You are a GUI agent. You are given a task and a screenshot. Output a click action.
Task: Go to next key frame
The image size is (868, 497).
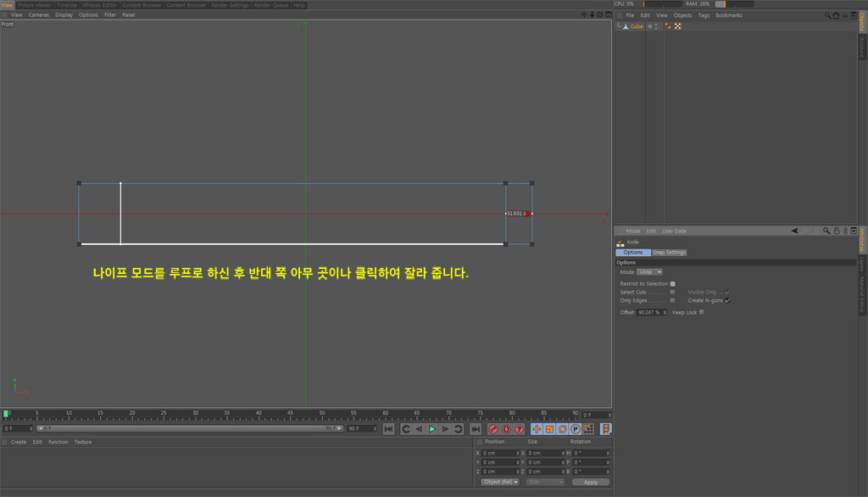(458, 429)
